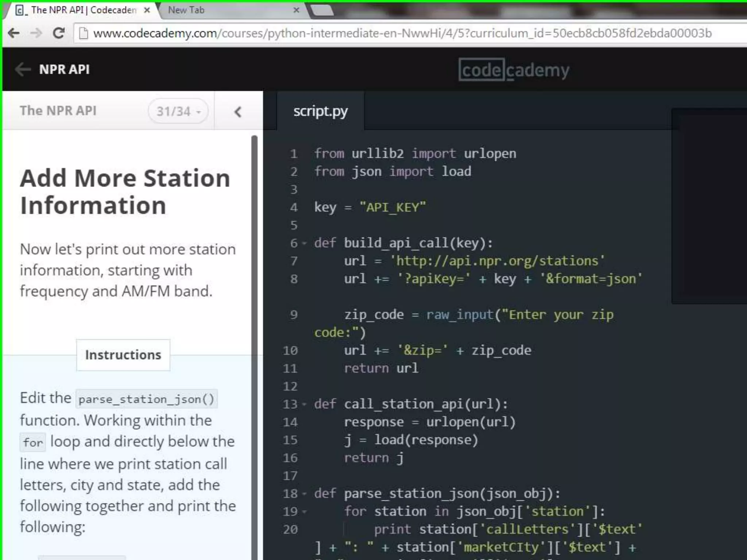
Task: Go back with the browser back arrow
Action: (x=14, y=33)
